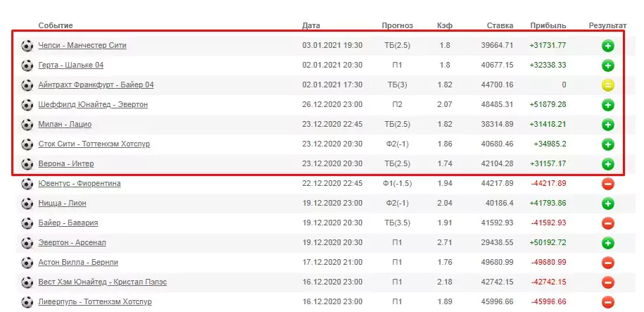The image size is (644, 312).
Task: Open the Астон Вилла - Бернли event link
Action: [78, 262]
